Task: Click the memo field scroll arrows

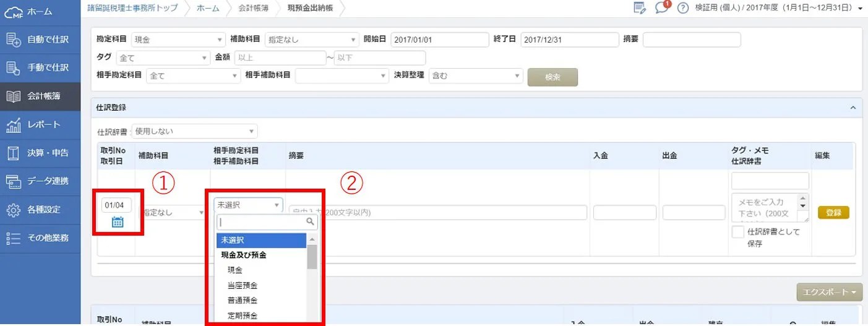Action: pyautogui.click(x=804, y=201)
